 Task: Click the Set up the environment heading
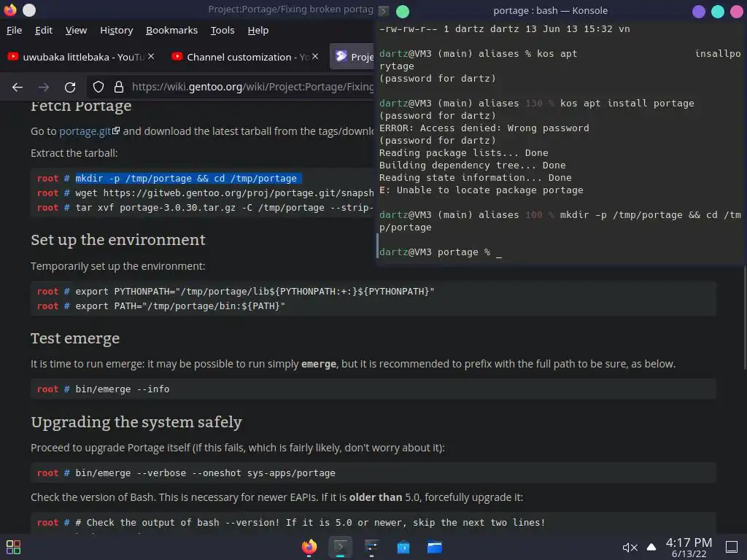118,239
